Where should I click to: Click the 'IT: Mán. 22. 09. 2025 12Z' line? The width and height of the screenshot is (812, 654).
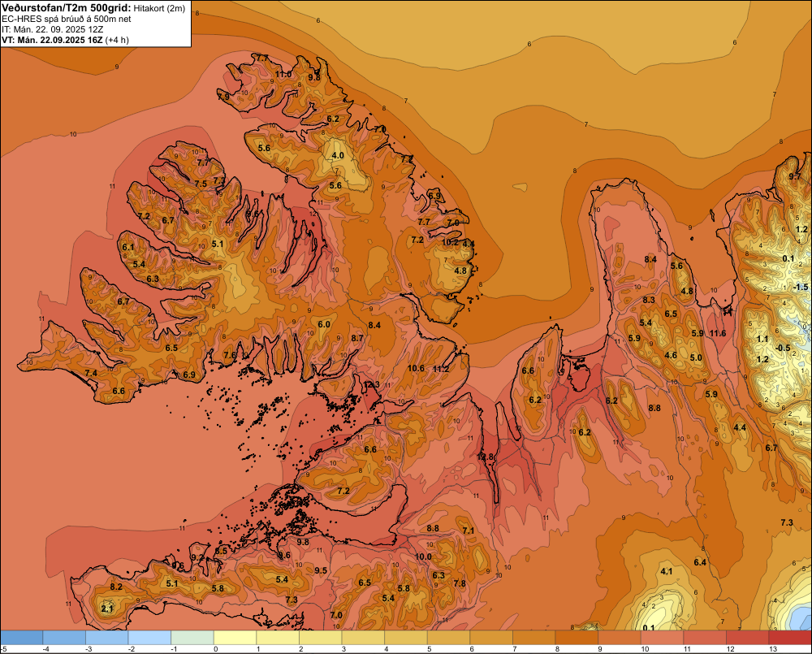[x=52, y=29]
